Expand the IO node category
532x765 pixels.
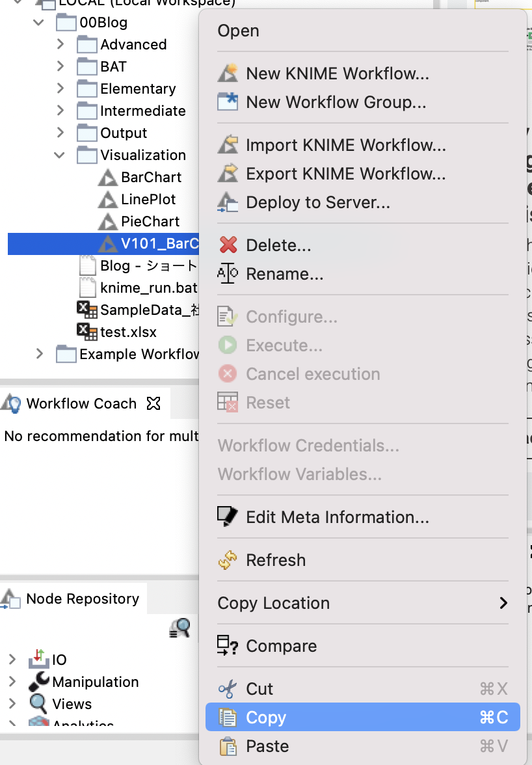(x=12, y=660)
